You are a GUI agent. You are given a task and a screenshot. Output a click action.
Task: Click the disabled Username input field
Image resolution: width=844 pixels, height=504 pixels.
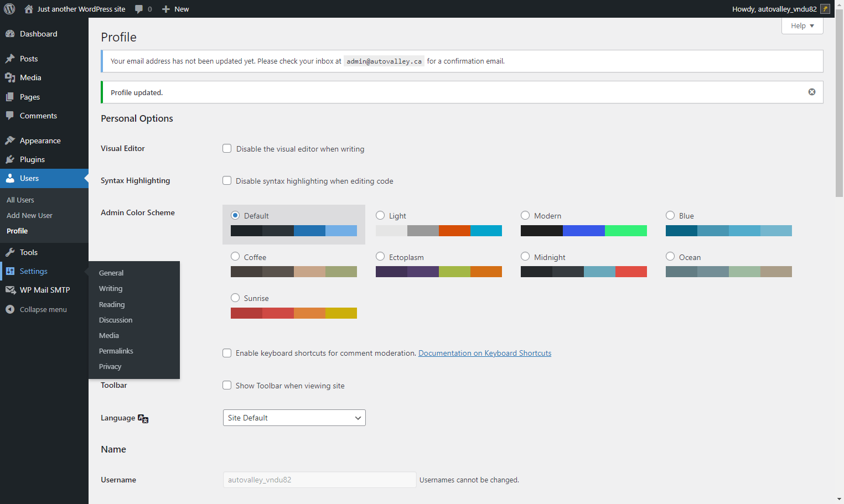tap(319, 480)
